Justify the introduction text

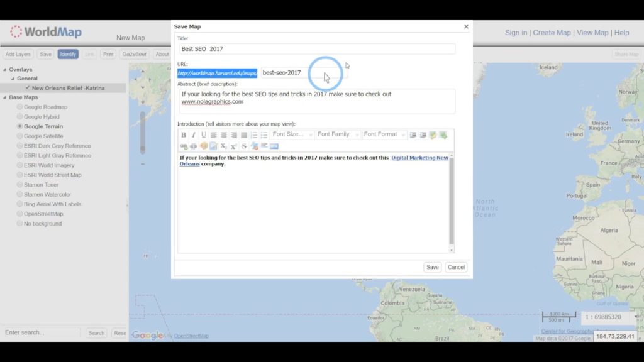point(244,134)
